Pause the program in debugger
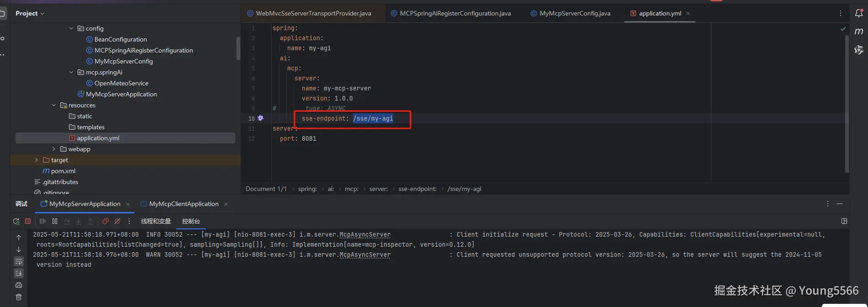This screenshot has width=868, height=307. (x=55, y=221)
